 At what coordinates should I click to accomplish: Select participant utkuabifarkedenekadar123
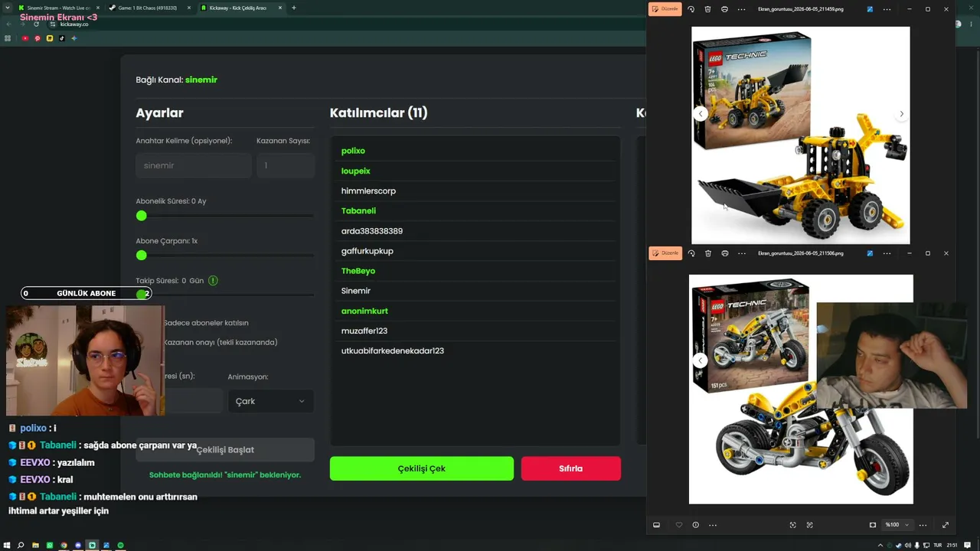tap(393, 350)
